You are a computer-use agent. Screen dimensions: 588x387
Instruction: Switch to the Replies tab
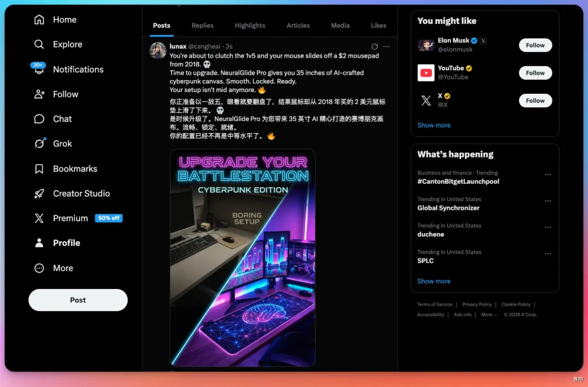click(203, 26)
